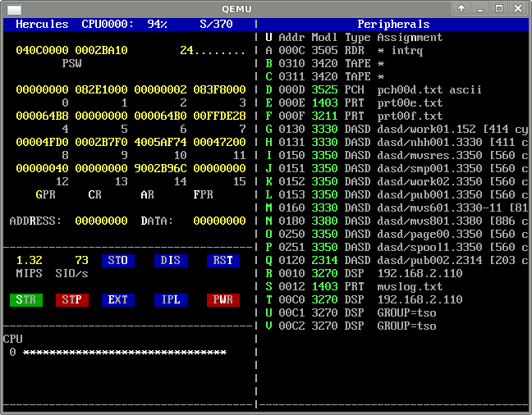Select device letter L for DASD 0153
Image resolution: width=532 pixels, height=415 pixels.
268,194
